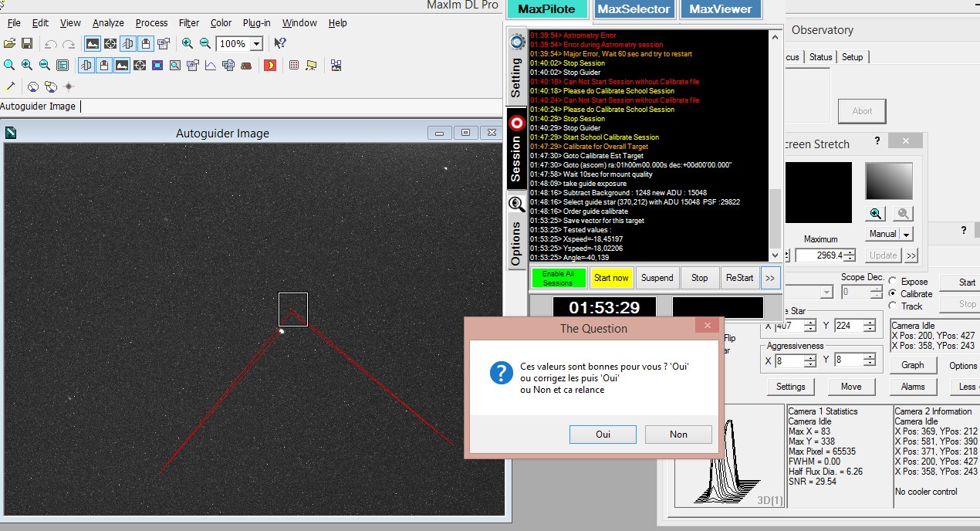
Task: Click the Maximum value spinner arrows
Action: 850,255
